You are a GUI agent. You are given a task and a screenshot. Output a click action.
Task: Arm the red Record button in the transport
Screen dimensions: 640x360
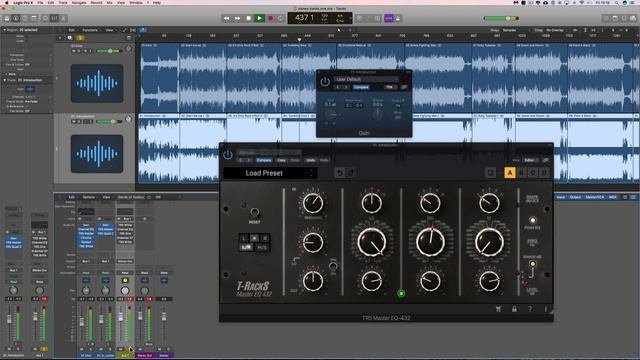[270, 18]
